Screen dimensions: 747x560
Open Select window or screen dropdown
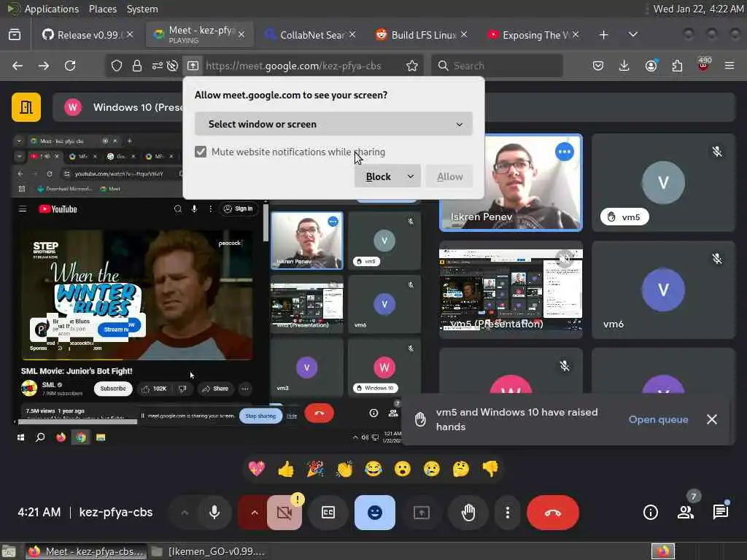[333, 124]
